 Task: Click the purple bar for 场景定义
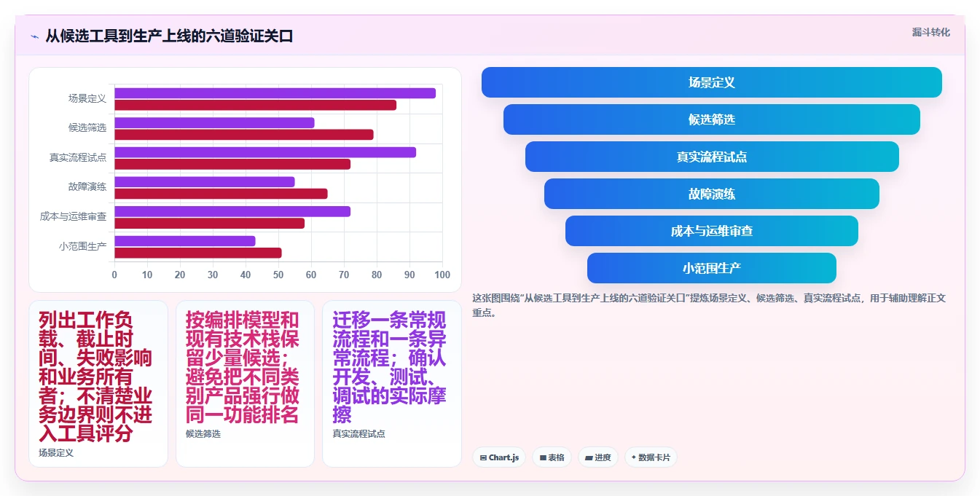(x=275, y=93)
